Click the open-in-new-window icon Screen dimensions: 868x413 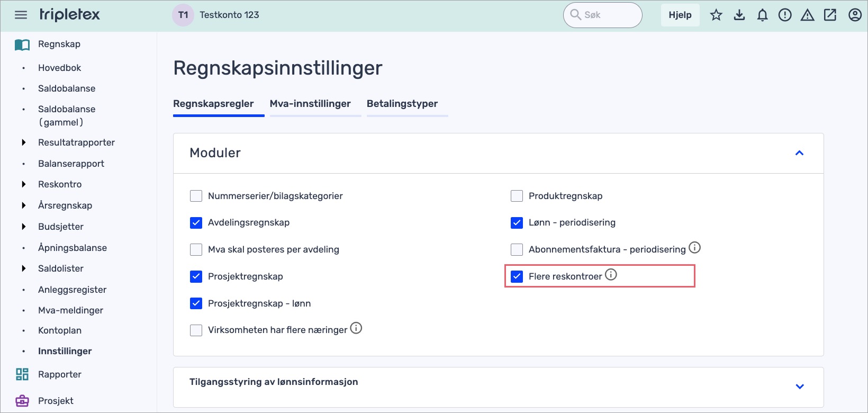830,15
